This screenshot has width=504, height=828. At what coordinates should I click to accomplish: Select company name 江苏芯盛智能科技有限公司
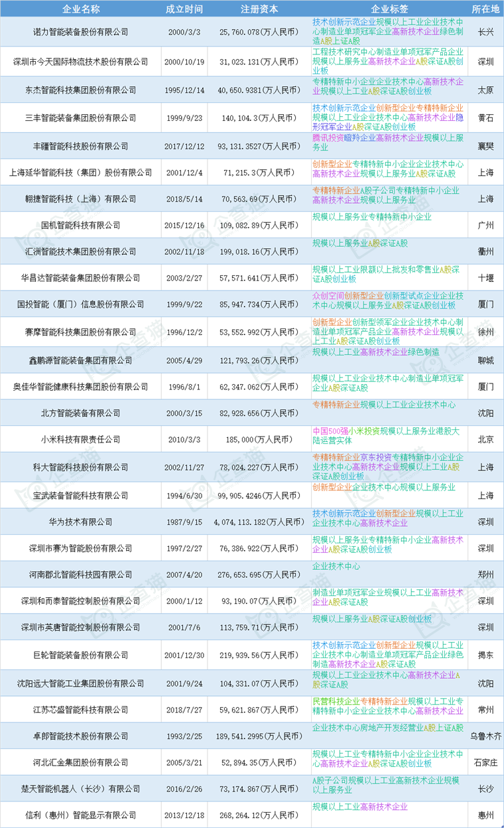81,710
